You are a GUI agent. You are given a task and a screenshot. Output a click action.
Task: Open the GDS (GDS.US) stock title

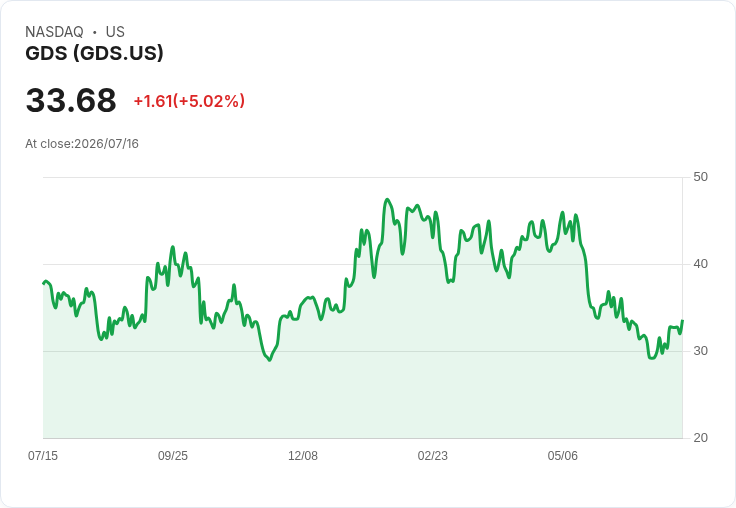click(x=94, y=53)
